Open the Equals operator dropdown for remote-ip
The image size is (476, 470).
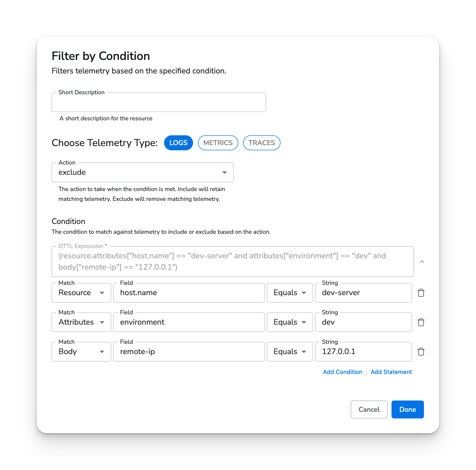click(304, 351)
